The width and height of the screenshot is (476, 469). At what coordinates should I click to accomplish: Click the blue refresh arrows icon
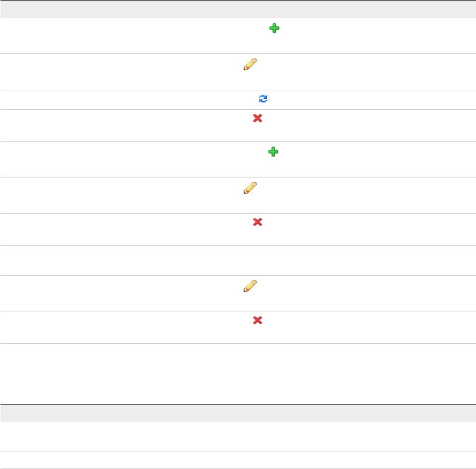pos(263,99)
